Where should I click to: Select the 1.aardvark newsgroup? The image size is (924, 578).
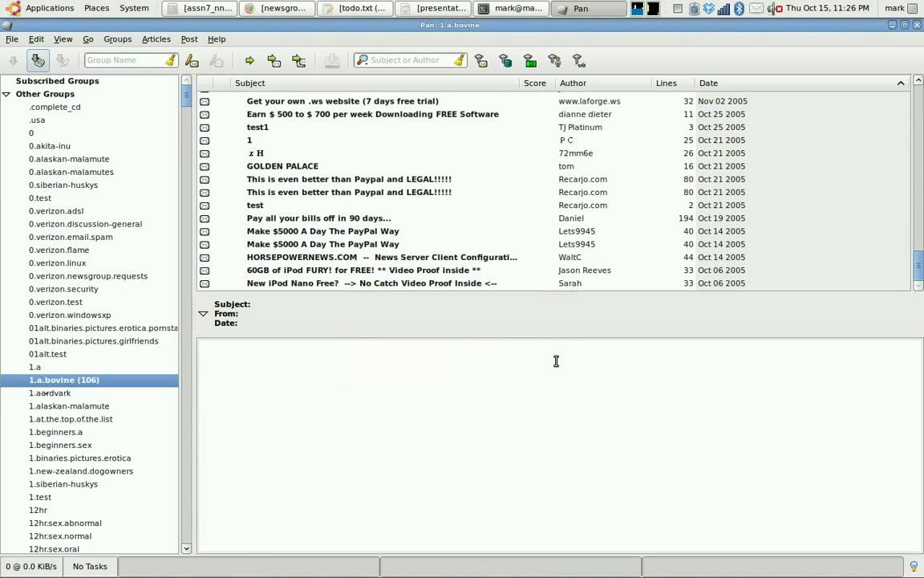click(50, 393)
